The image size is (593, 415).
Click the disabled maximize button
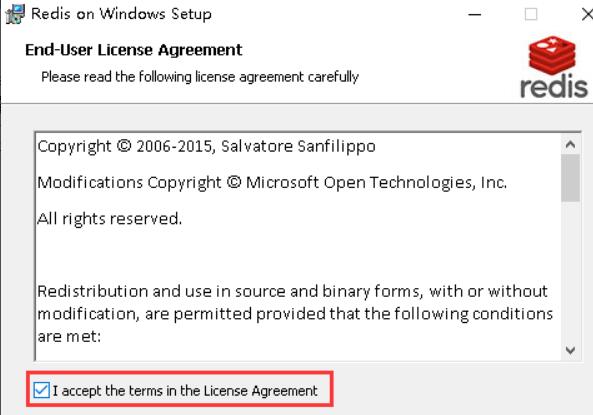point(531,14)
